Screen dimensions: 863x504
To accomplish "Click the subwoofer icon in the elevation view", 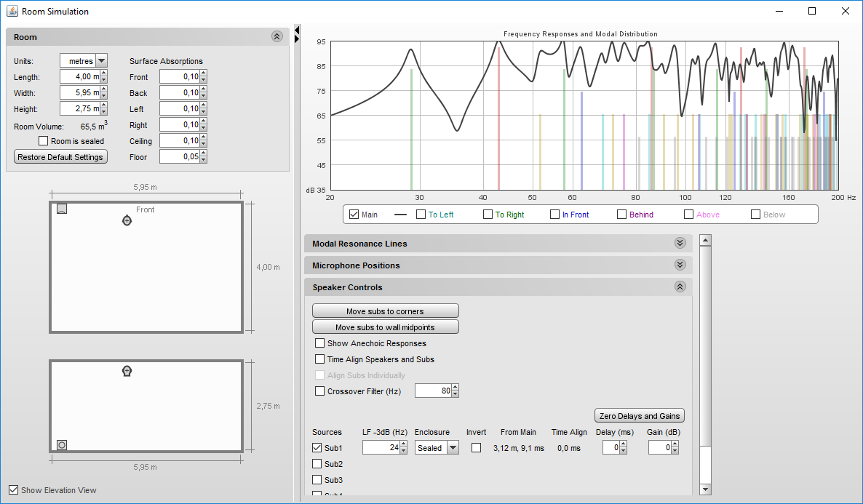I will pos(62,444).
